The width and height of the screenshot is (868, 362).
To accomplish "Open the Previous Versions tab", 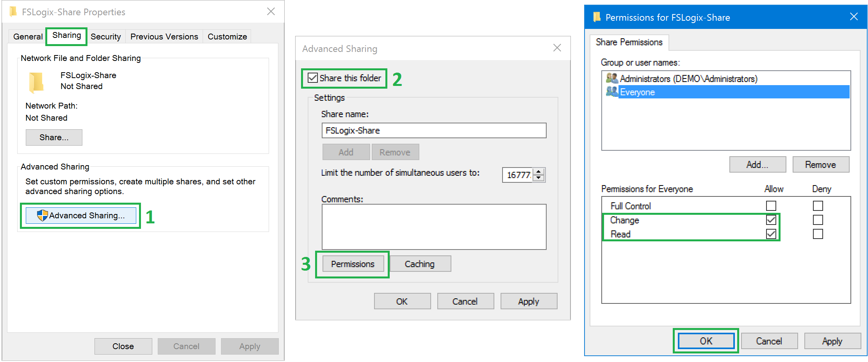I will (164, 36).
